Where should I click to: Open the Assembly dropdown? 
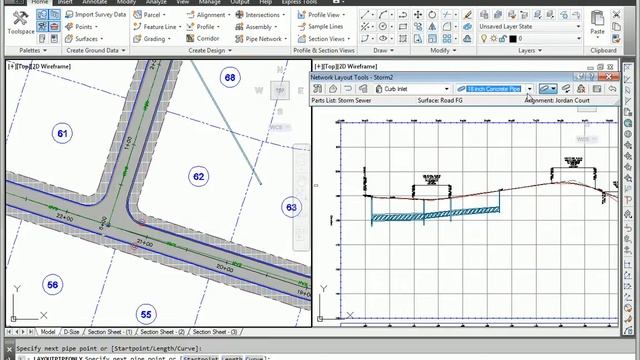[x=256, y=27]
